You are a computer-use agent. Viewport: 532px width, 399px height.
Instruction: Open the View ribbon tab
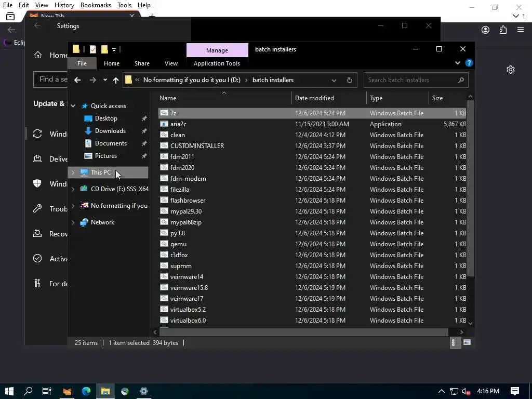tap(171, 63)
